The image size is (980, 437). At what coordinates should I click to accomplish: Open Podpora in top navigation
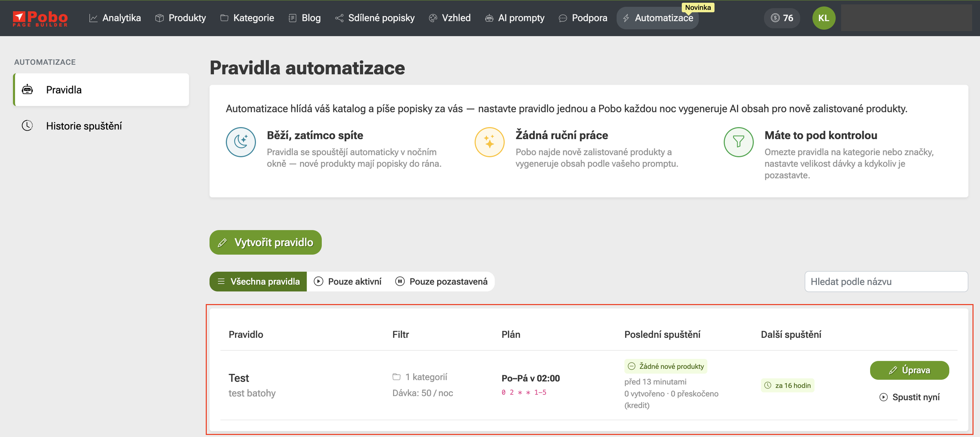pos(583,18)
